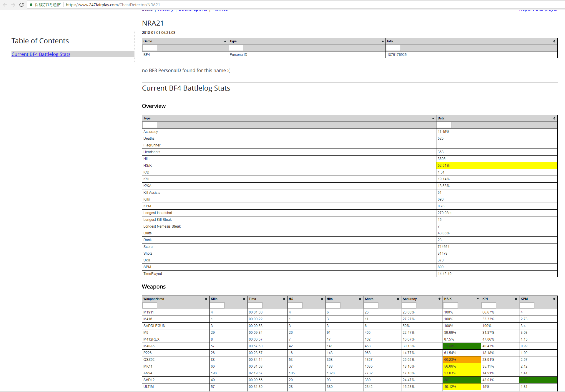Toggle sort on overview Type column
This screenshot has width=565, height=392.
288,118
